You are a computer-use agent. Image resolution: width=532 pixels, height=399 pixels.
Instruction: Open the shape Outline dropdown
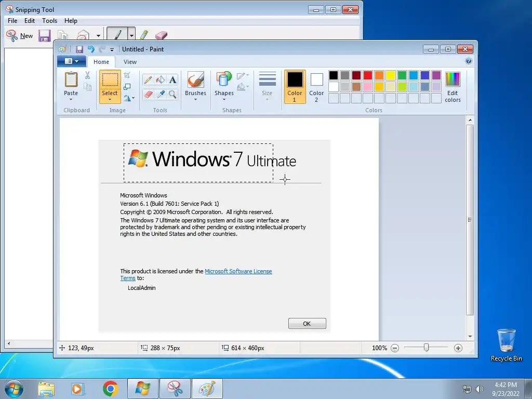(243, 76)
